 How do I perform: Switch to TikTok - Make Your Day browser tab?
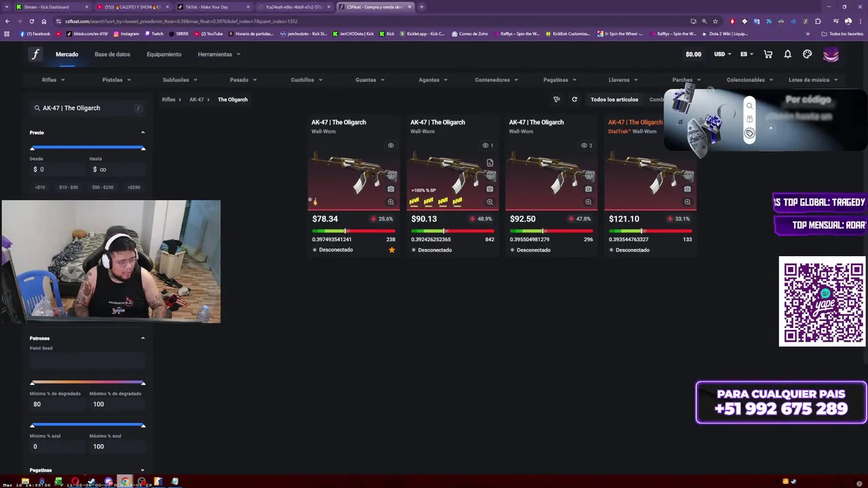(x=214, y=7)
